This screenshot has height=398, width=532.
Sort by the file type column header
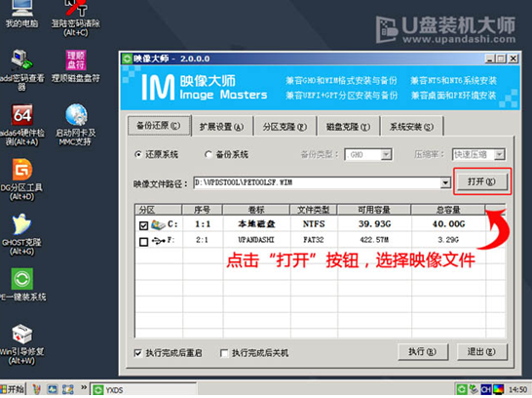[314, 210]
